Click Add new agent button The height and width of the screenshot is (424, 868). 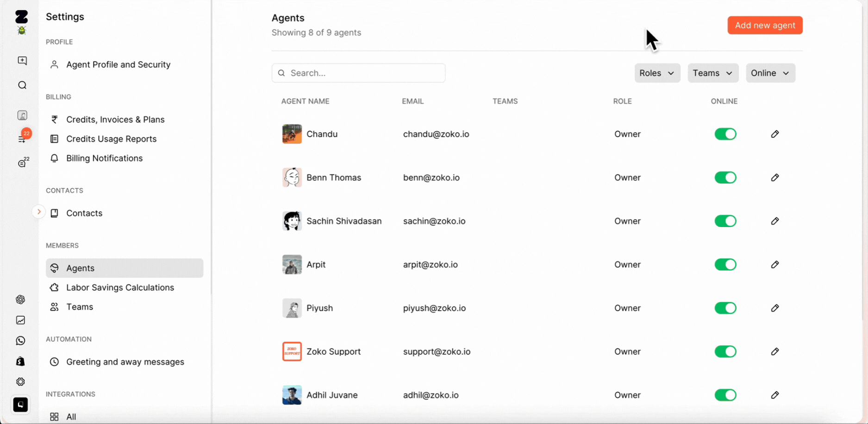(x=765, y=25)
